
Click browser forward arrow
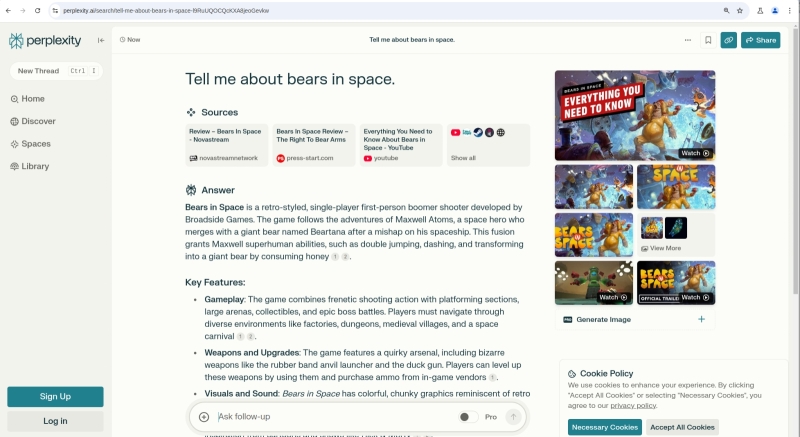(x=22, y=10)
